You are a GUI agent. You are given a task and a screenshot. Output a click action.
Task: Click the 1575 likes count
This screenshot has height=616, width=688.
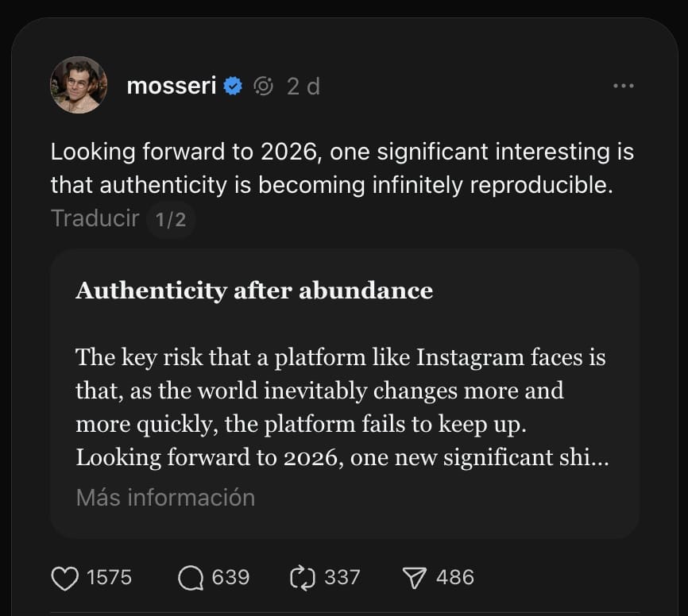click(x=109, y=577)
